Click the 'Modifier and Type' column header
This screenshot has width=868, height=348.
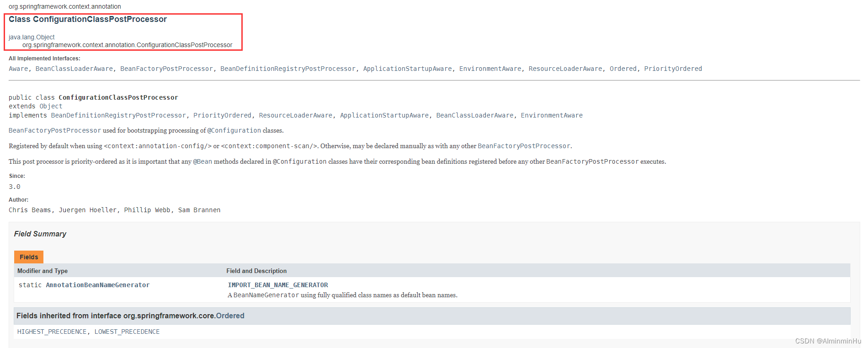point(43,271)
